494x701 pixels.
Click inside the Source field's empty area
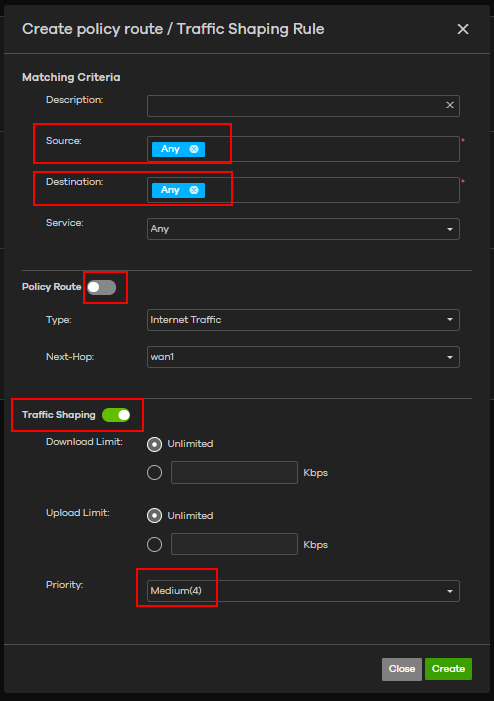tap(331, 149)
